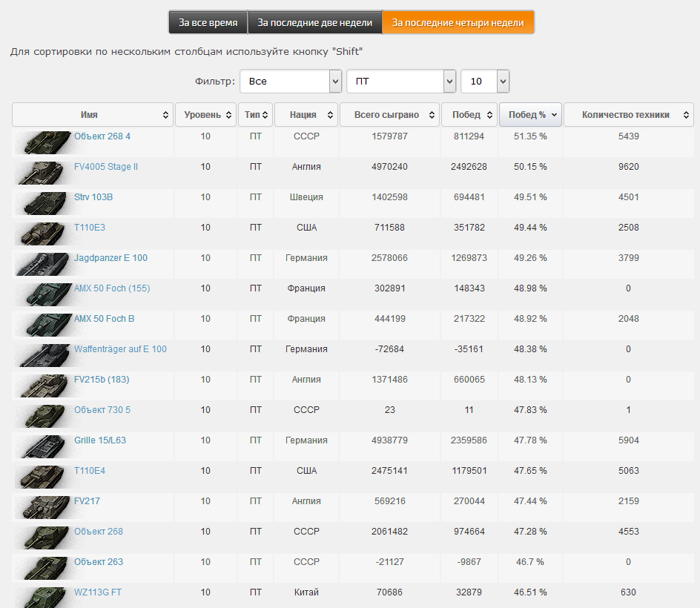Select the За последние две недели tab
The width and height of the screenshot is (700, 608).
314,22
